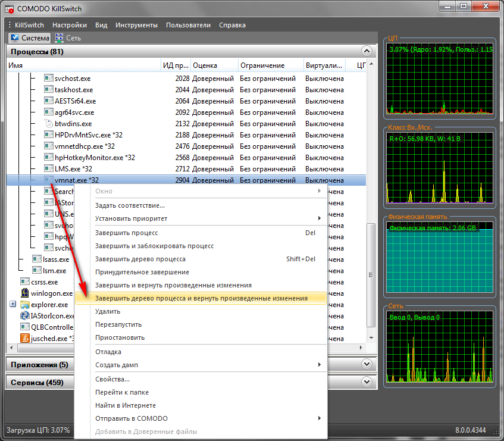Click the winlogon.exe keys icon
Viewport: 504px width, 441px height.
pyautogui.click(x=25, y=293)
